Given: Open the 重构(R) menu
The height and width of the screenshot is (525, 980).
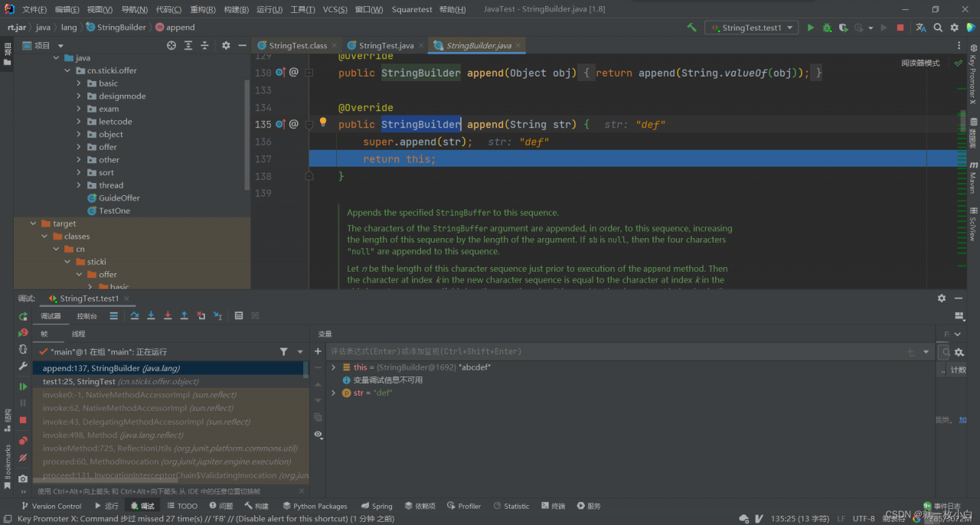Looking at the screenshot, I should point(202,9).
